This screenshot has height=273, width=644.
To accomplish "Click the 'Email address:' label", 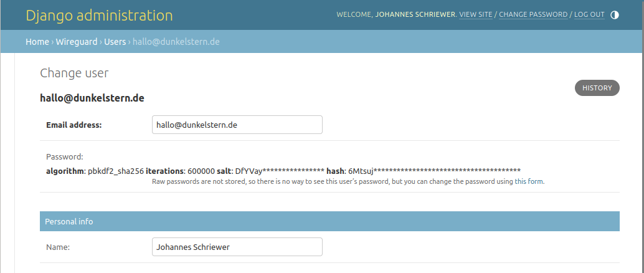I will (x=73, y=125).
